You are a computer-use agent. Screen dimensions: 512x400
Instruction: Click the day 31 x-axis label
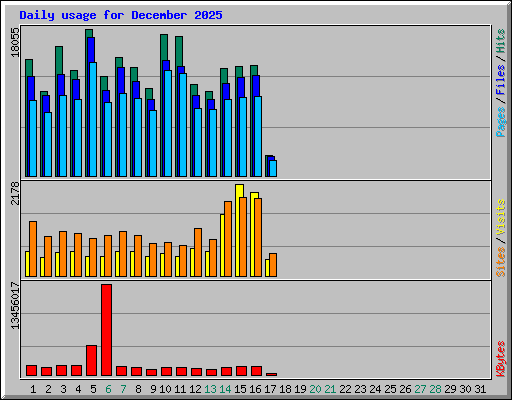pos(480,389)
